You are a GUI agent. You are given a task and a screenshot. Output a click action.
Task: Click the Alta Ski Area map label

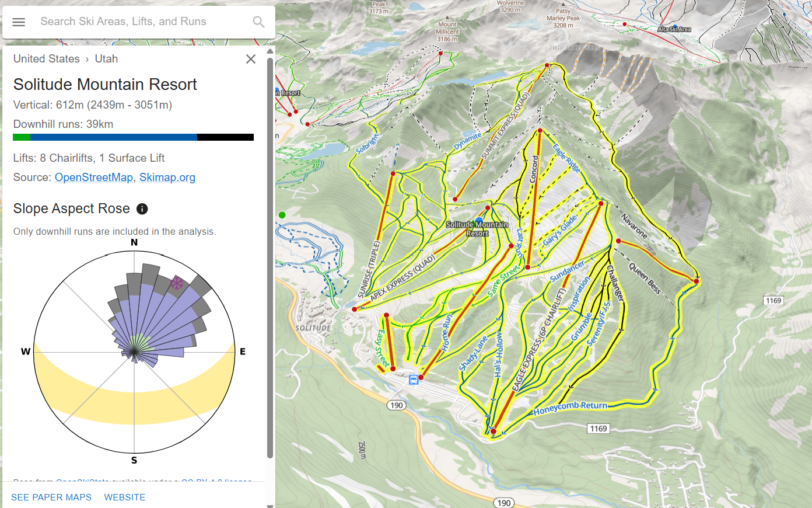(x=674, y=29)
